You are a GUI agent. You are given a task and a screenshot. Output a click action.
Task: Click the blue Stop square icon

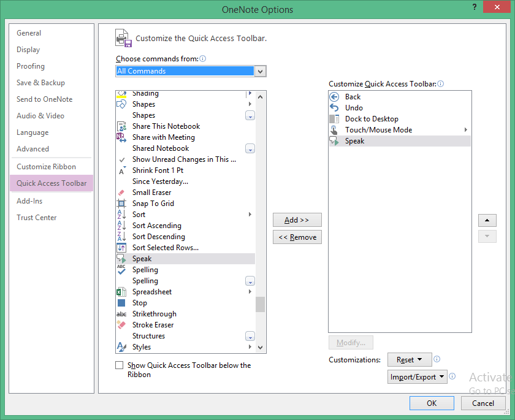pyautogui.click(x=121, y=303)
